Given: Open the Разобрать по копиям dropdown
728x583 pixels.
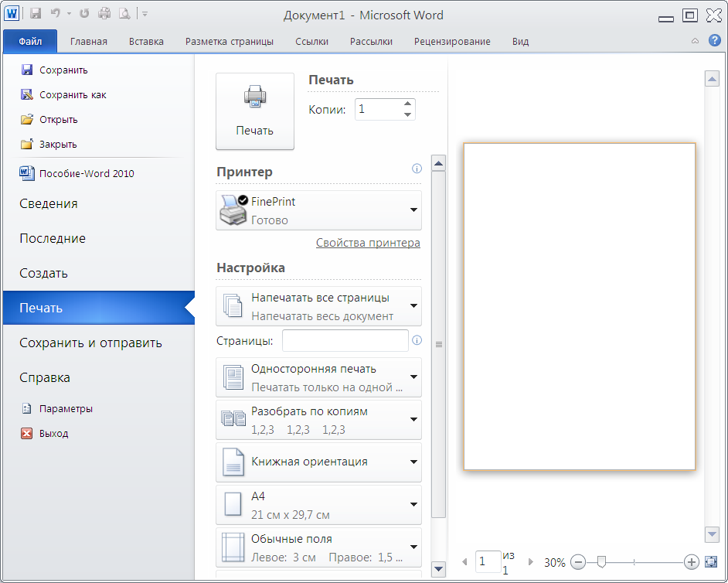Looking at the screenshot, I should (318, 420).
